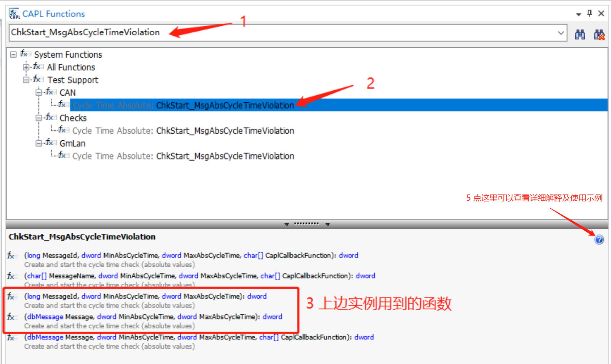Image resolution: width=611 pixels, height=364 pixels.
Task: Pin the CAPL Functions panel
Action: point(589,13)
